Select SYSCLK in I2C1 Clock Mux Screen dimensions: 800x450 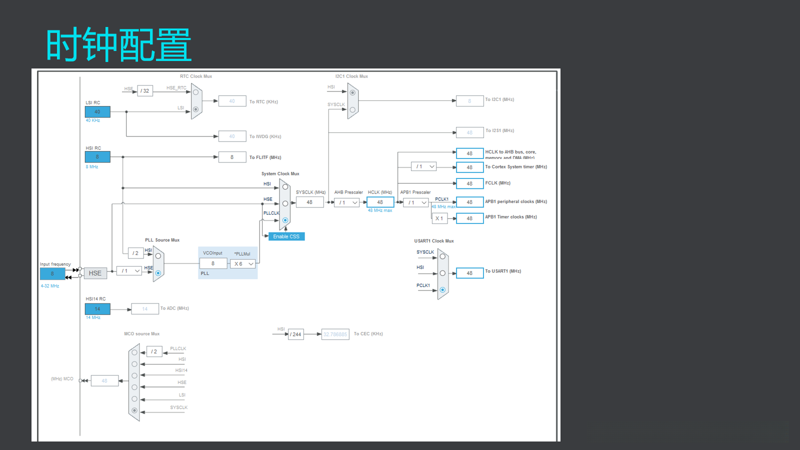point(352,109)
